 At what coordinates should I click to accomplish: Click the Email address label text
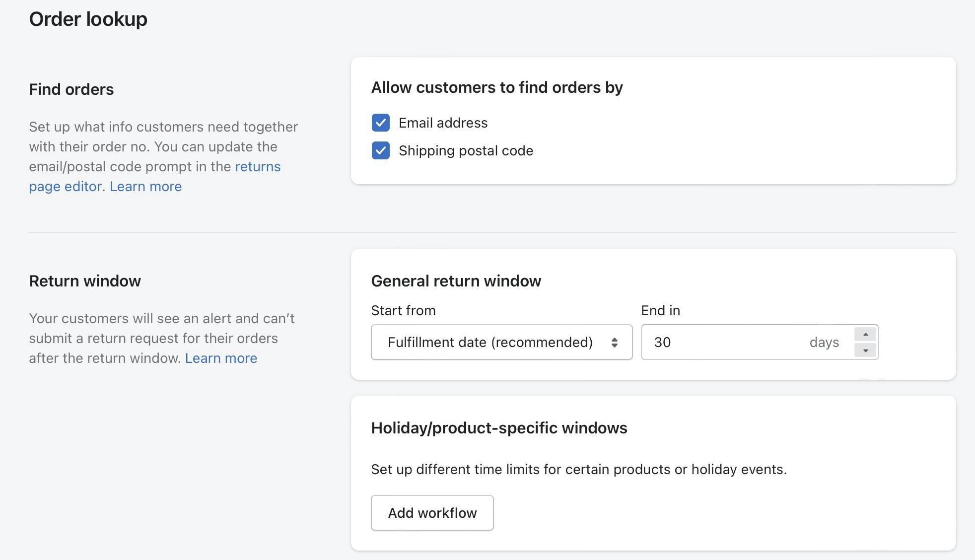(x=443, y=123)
